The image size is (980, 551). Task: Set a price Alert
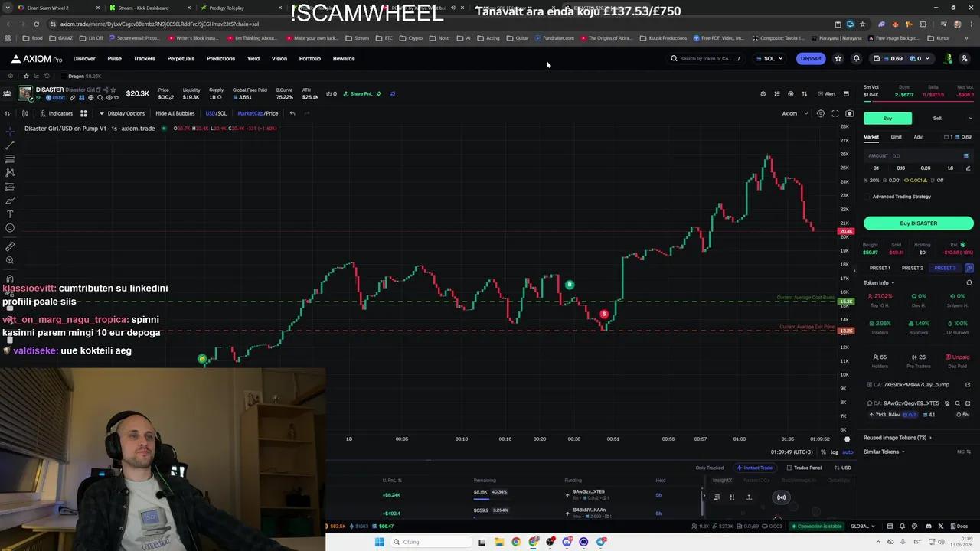(x=826, y=93)
